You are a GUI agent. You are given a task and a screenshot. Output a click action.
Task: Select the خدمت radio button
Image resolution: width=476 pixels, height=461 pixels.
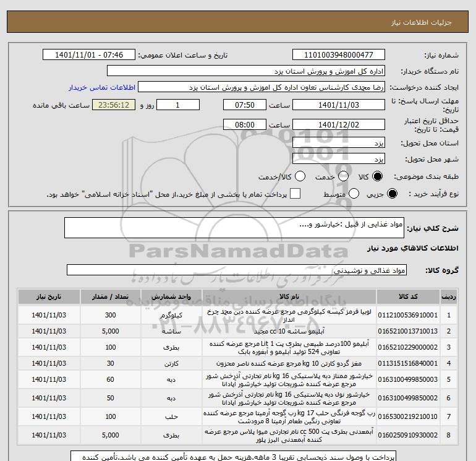343,176
